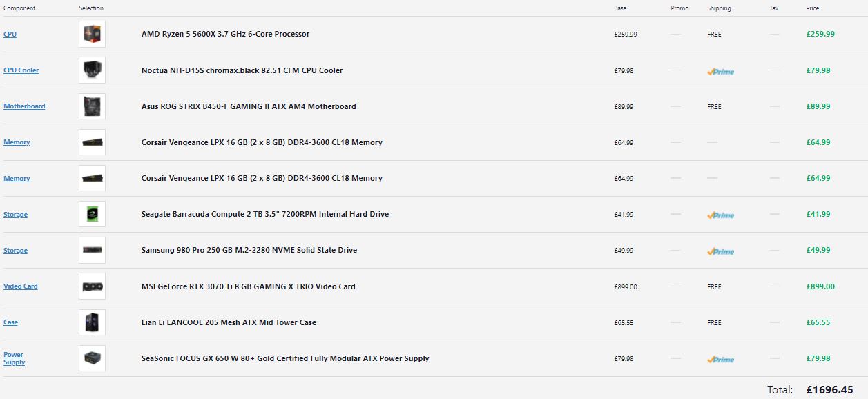Select the MSI GeForce RTX 3070 Ti product name
The image size is (868, 399).
point(248,286)
